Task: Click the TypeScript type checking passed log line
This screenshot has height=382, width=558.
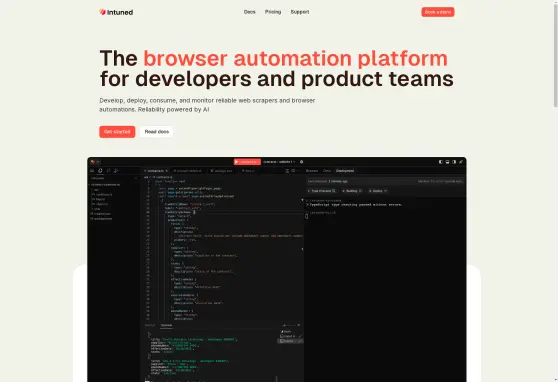Action: tap(356, 205)
